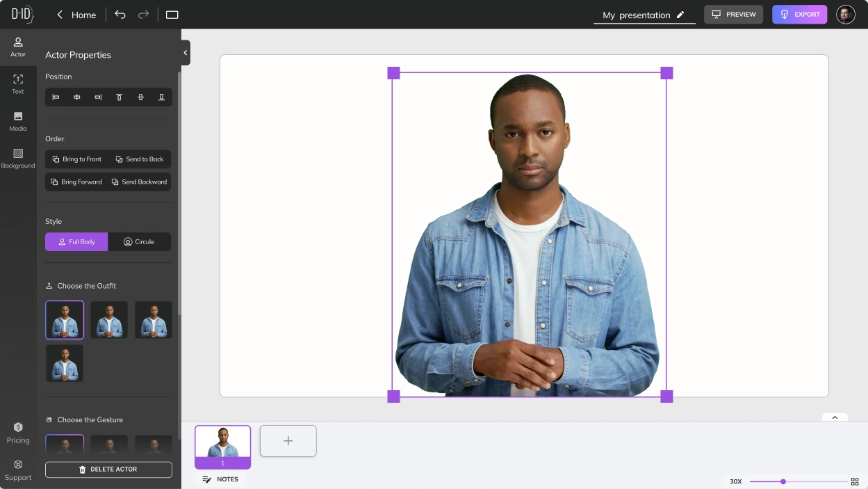Click the zoom slider handle
Viewport: 868px width, 489px height.
point(783,481)
